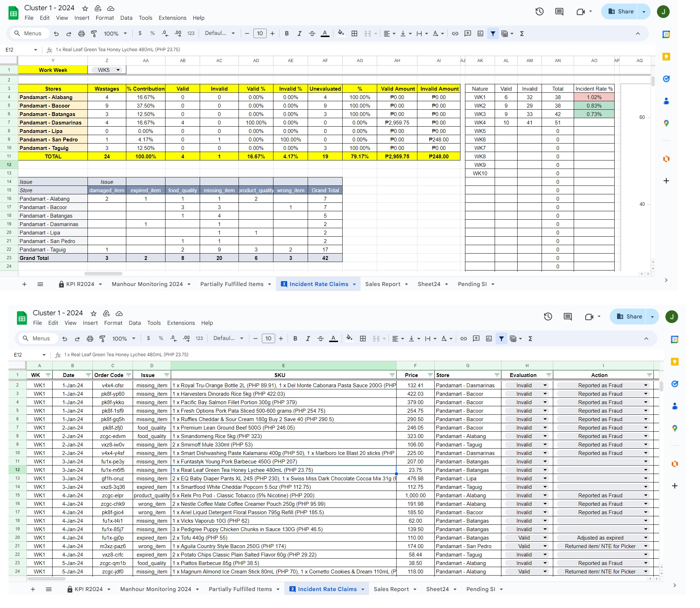
Task: Click add sheet plus in top window
Action: (x=24, y=284)
